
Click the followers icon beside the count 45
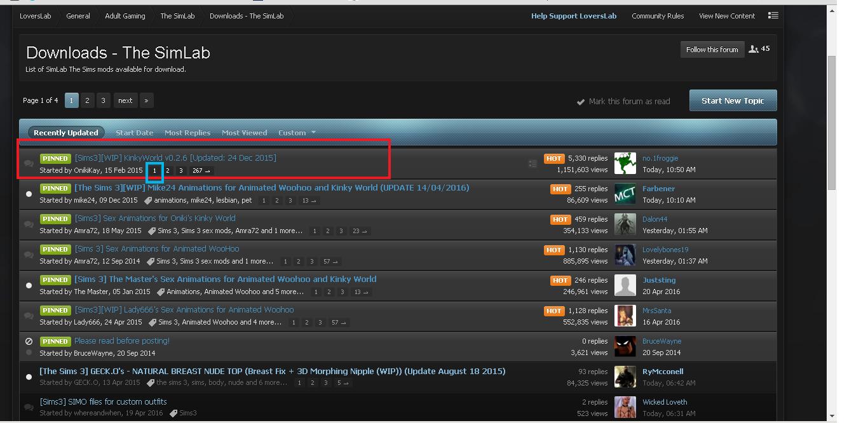click(754, 49)
